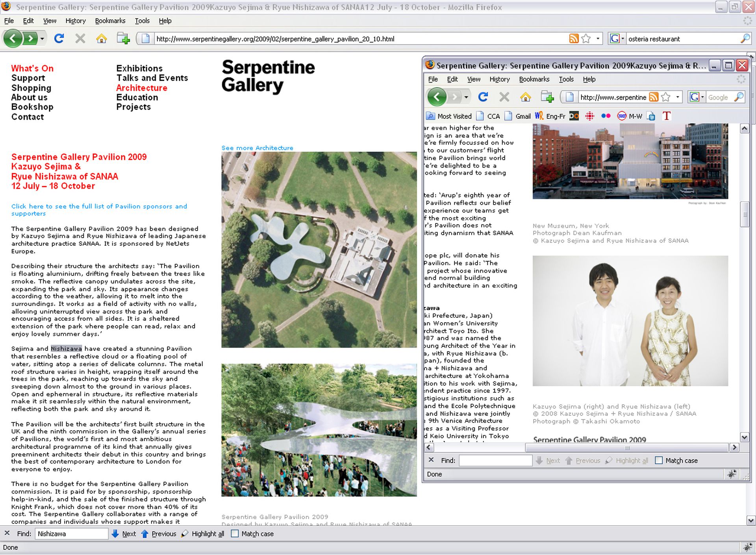The image size is (756, 555).
Task: Open the Flickr dots bookmark
Action: (x=606, y=116)
